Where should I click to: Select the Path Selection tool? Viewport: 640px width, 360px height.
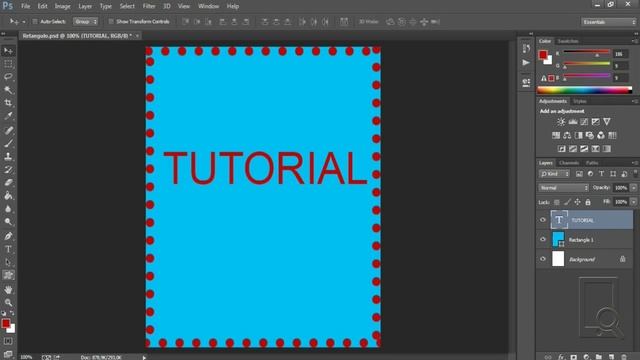click(8, 262)
